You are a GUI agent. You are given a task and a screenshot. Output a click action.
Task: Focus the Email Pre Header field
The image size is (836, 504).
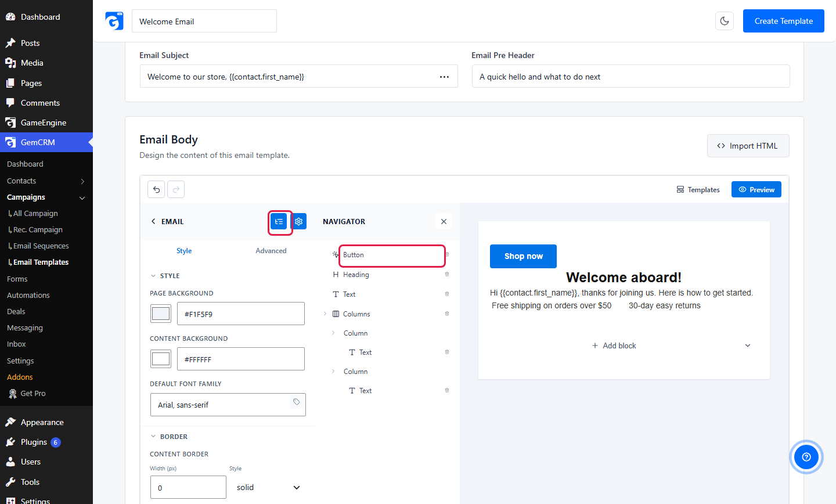pyautogui.click(x=630, y=76)
